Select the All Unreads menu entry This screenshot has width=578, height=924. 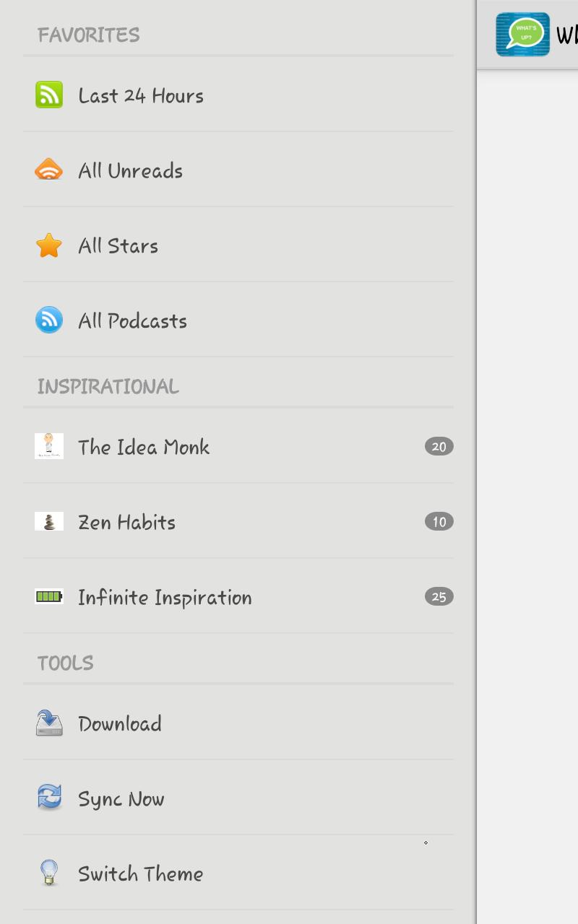click(x=238, y=170)
